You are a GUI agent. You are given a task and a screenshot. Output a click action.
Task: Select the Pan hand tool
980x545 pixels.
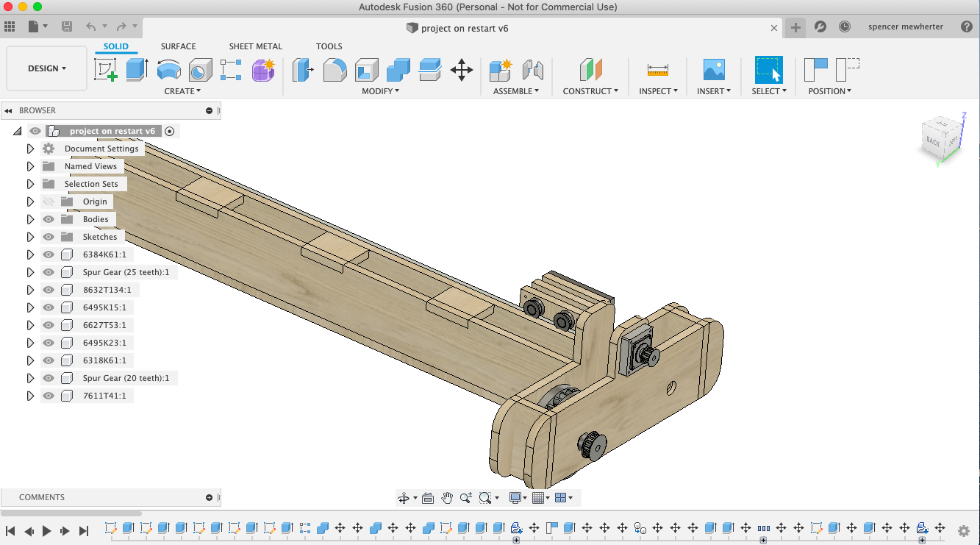[447, 498]
